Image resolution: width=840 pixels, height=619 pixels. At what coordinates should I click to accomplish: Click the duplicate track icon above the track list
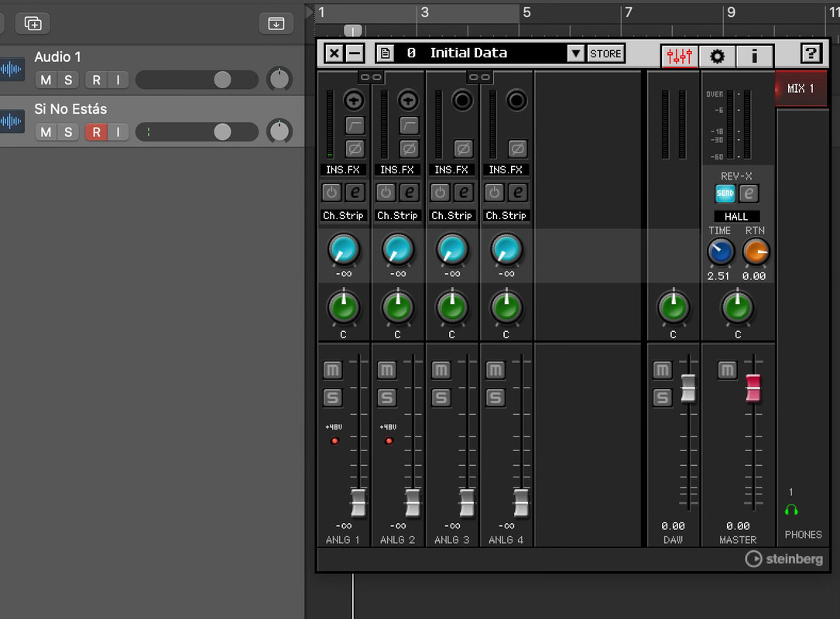[33, 23]
